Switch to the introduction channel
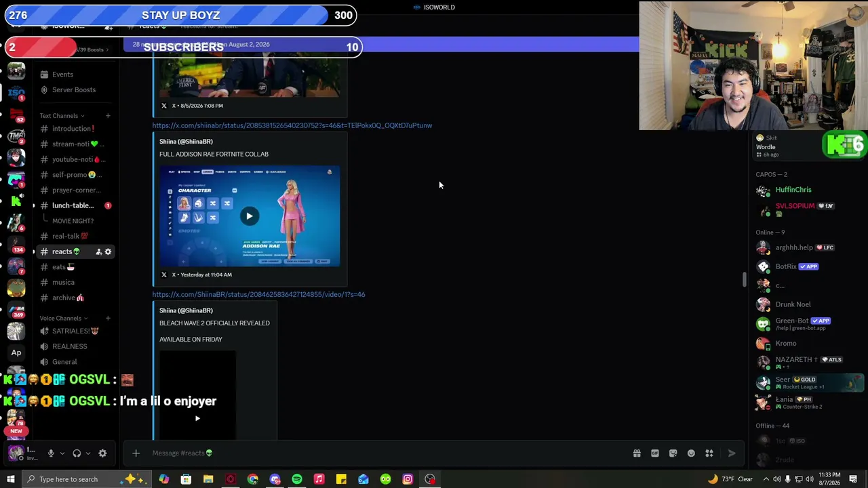This screenshot has width=868, height=488. (75, 129)
